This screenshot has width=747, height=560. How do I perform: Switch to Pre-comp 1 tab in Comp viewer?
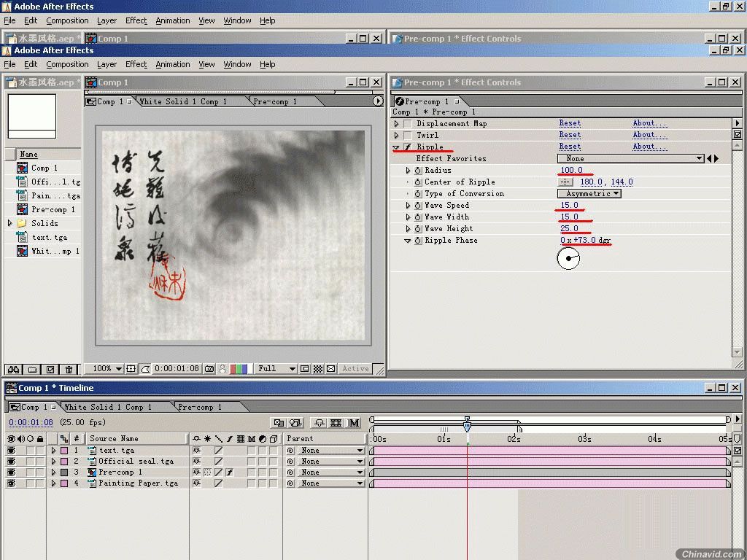point(275,101)
